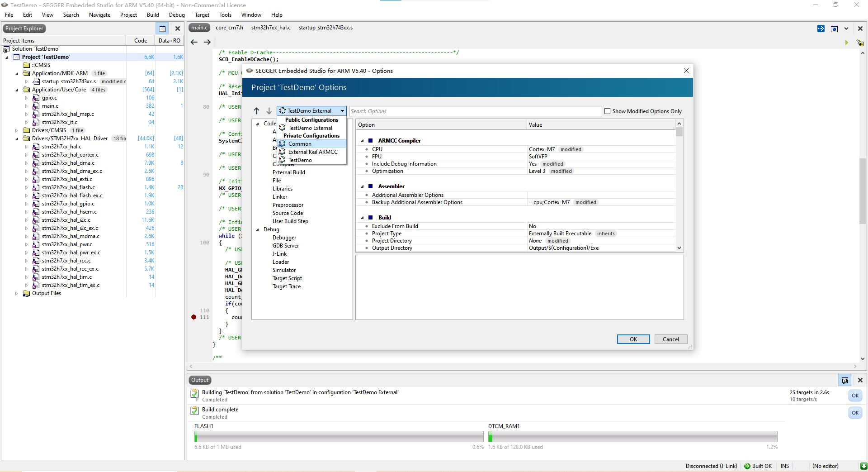Click the options list vertical scrollbar
Viewport: 868px width, 472px height.
point(679,186)
